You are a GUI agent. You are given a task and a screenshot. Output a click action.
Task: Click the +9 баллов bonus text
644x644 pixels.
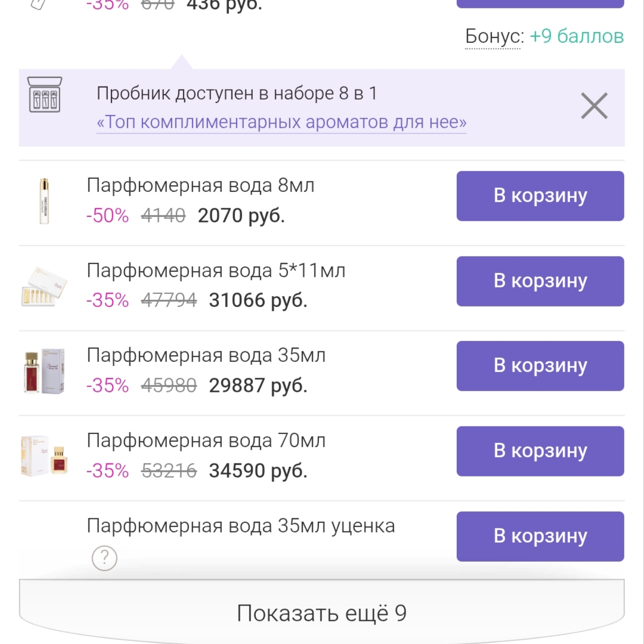[577, 36]
